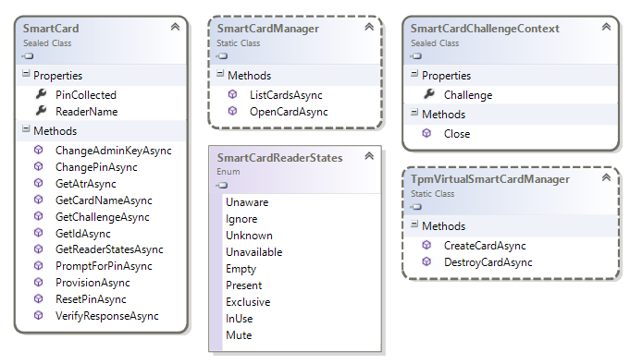Select the Unaware enum value
Screen dimensions: 630x364
coord(247,202)
